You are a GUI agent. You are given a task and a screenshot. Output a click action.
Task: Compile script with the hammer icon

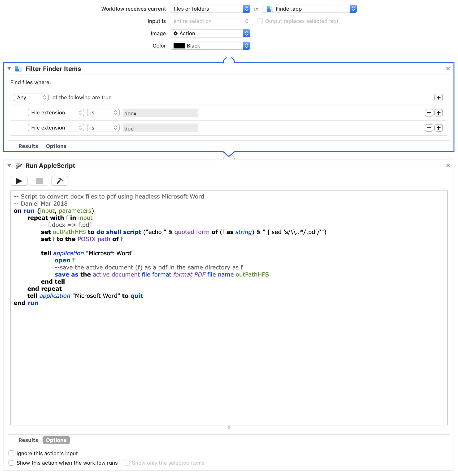(60, 181)
